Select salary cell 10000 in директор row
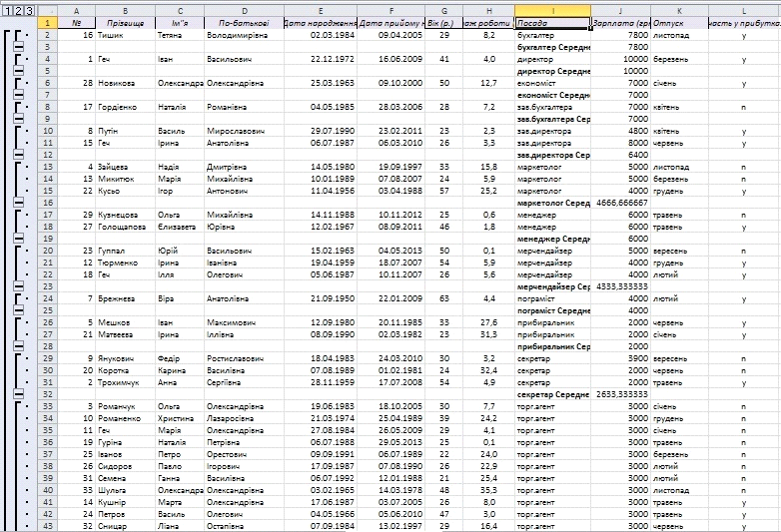Viewport: 781px width, 532px height. pos(620,59)
